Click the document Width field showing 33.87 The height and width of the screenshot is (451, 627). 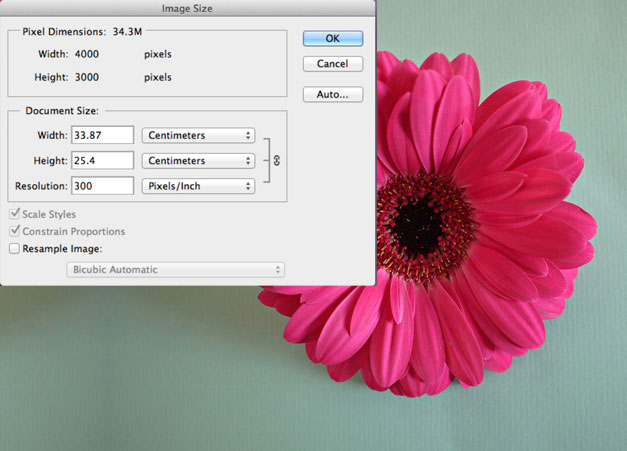pos(102,135)
